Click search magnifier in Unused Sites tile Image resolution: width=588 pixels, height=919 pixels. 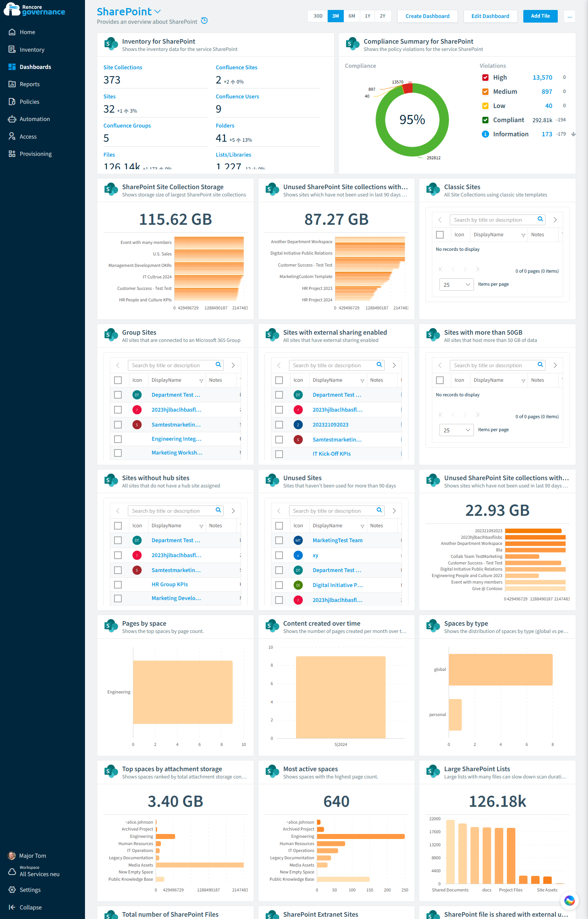(379, 510)
